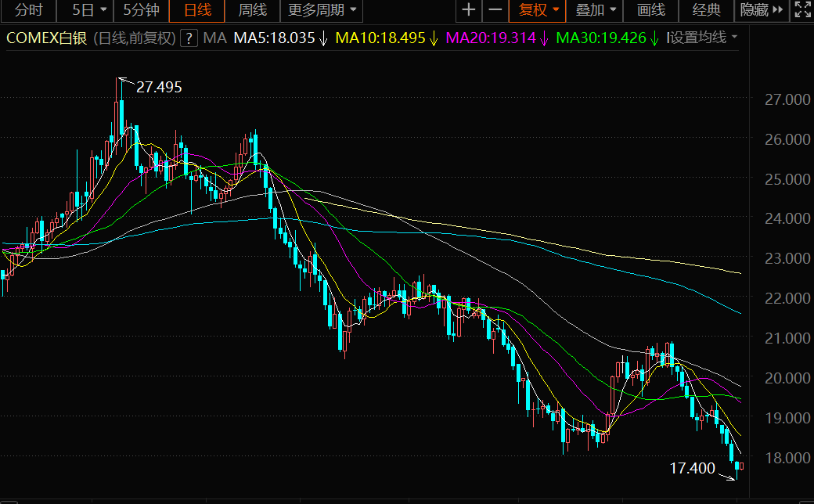
Task: Switch to the 分时 intraday tab
Action: click(x=30, y=10)
